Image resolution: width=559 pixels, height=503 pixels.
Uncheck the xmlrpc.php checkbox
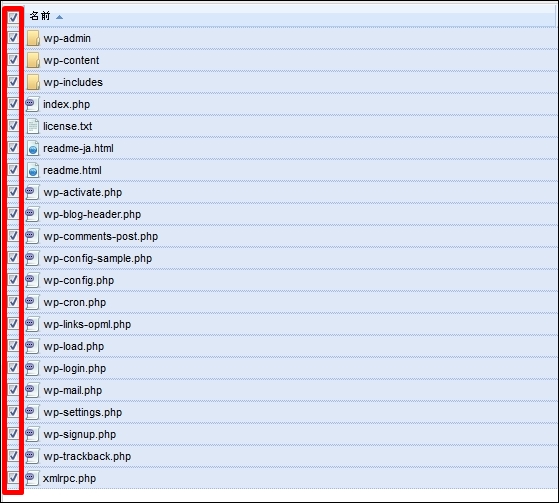(x=13, y=478)
